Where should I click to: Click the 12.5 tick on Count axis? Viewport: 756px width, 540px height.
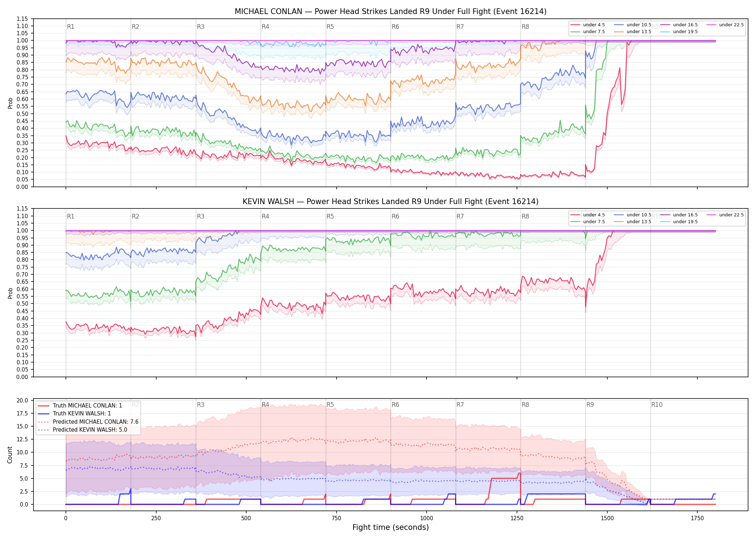point(22,440)
